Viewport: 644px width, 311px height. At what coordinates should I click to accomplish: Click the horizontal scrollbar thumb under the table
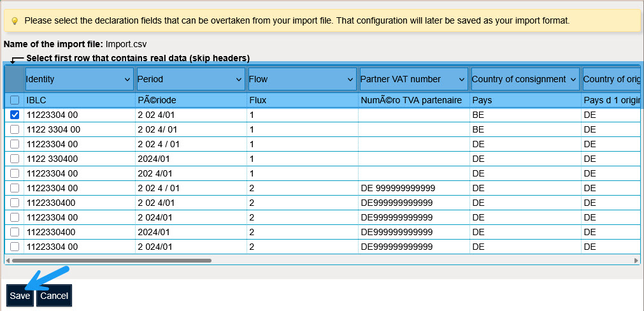(x=111, y=261)
